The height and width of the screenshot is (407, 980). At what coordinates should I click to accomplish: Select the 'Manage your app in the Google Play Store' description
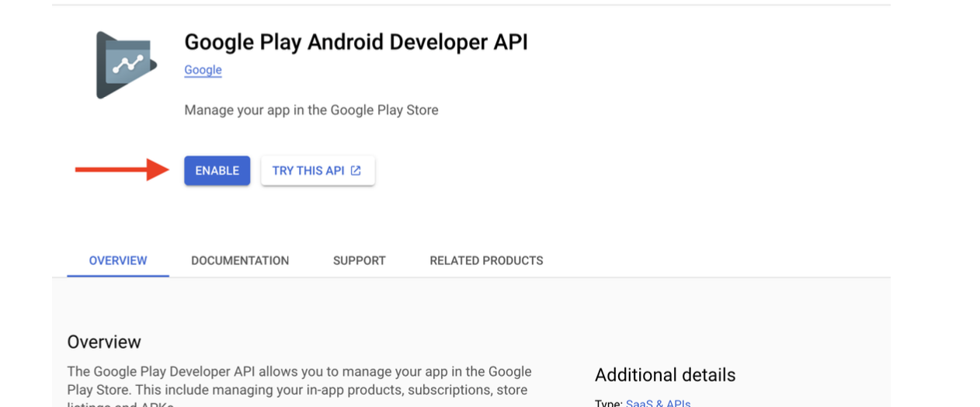311,110
